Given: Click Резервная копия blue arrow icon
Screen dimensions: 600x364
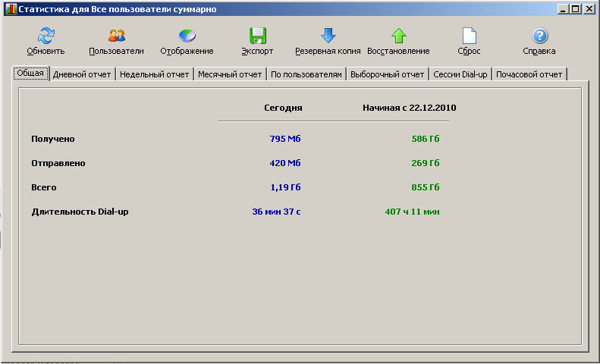Looking at the screenshot, I should point(328,36).
